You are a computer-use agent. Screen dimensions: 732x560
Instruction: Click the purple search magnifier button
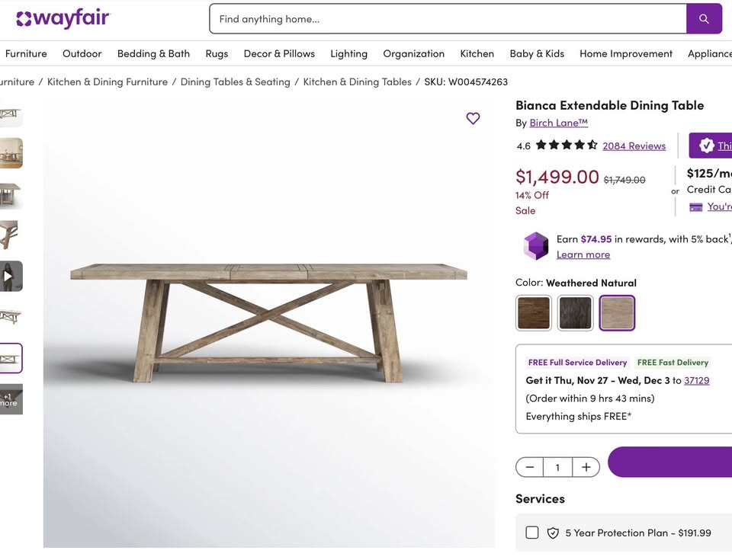[704, 19]
